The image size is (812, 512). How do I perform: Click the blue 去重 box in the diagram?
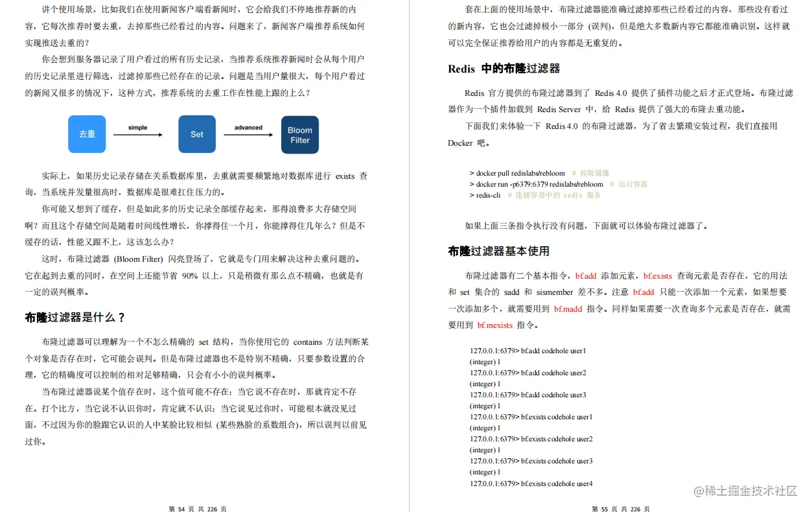87,134
